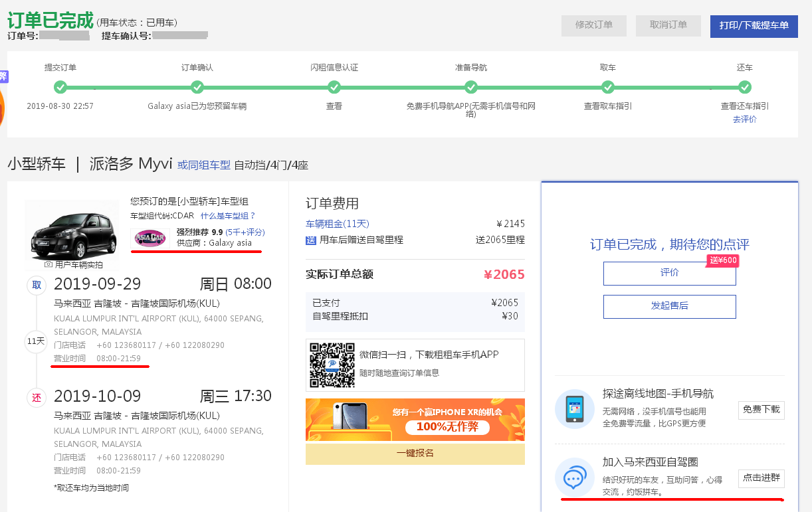
Task: Open the 去评价 link under return step
Action: point(744,120)
